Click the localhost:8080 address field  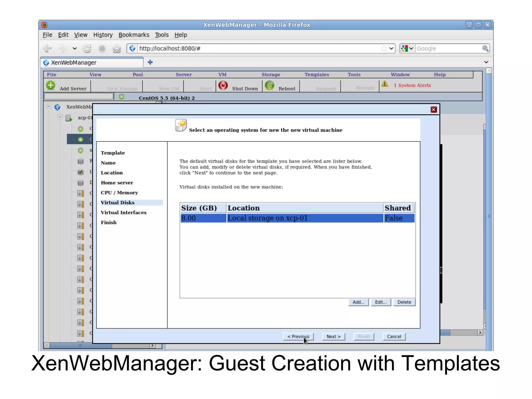[x=258, y=48]
